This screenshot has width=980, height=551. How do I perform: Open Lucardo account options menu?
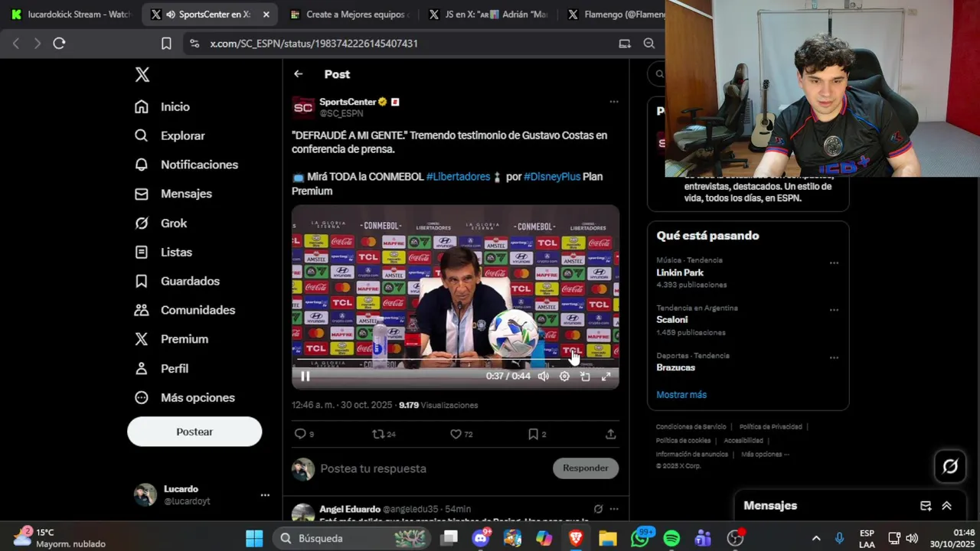coord(265,495)
